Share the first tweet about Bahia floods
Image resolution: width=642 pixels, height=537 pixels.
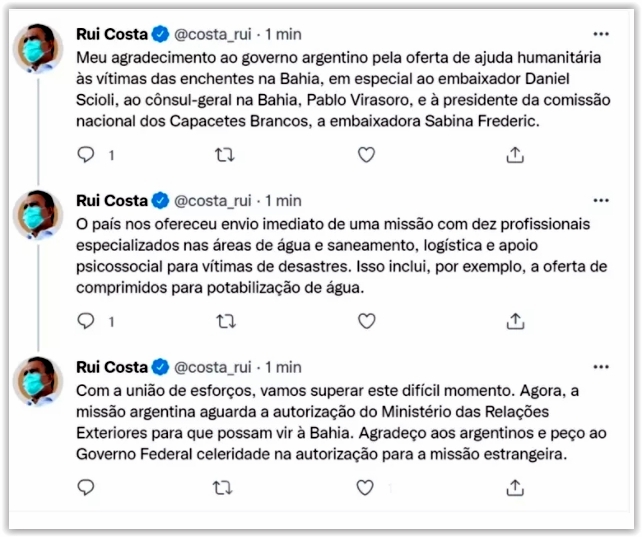pos(515,155)
